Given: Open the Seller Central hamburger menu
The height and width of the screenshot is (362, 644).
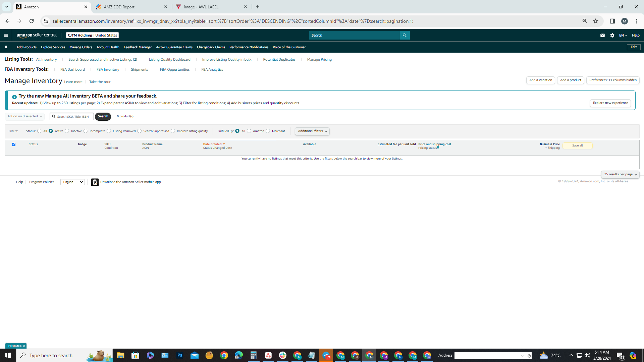Looking at the screenshot, I should point(6,35).
